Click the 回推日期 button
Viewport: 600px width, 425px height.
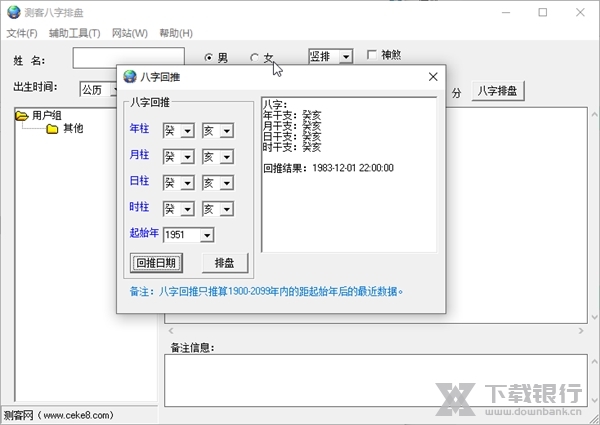tap(156, 263)
